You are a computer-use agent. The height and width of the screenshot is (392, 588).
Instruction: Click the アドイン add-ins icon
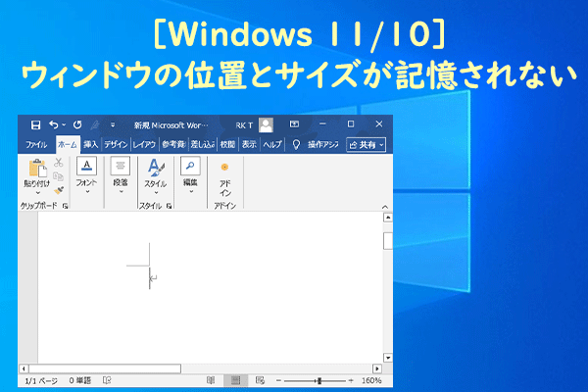point(225,177)
